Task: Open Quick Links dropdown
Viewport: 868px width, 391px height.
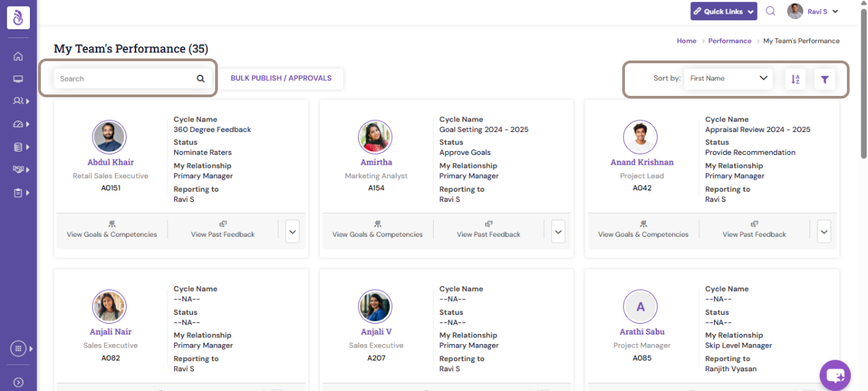Action: (724, 11)
